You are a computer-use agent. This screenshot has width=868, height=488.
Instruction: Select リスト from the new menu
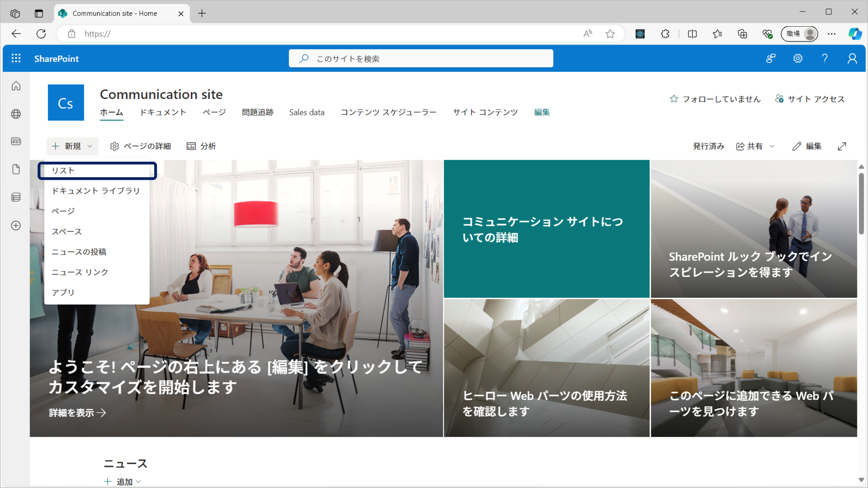(x=97, y=171)
